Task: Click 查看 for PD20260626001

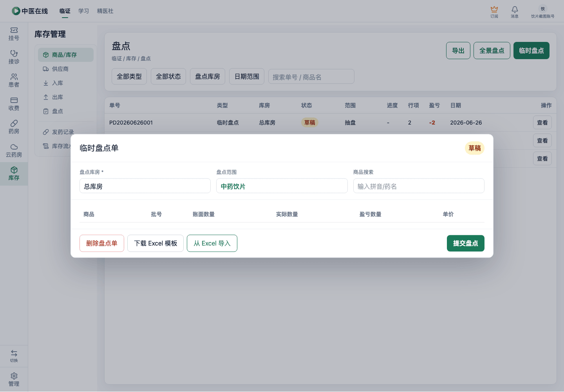Action: click(x=542, y=123)
